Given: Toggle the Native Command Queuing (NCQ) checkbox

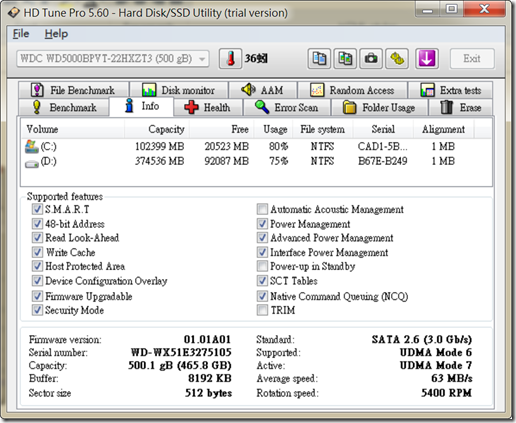Looking at the screenshot, I should [262, 296].
